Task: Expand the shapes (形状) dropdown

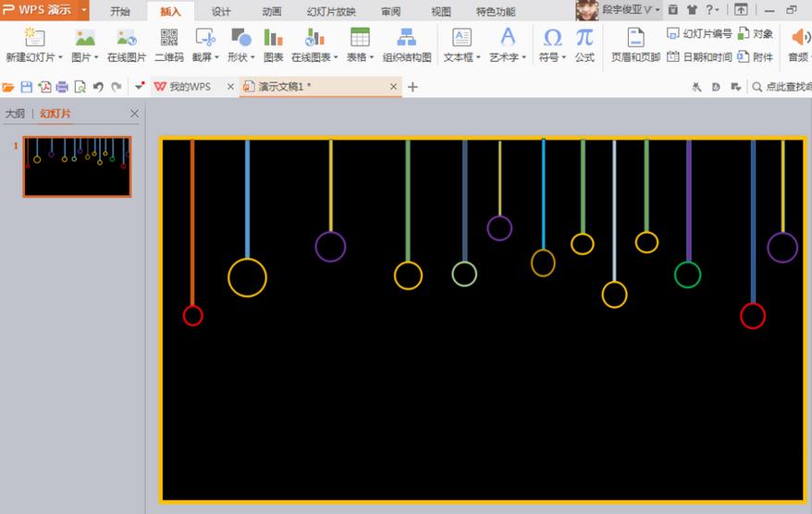Action: tap(252, 57)
